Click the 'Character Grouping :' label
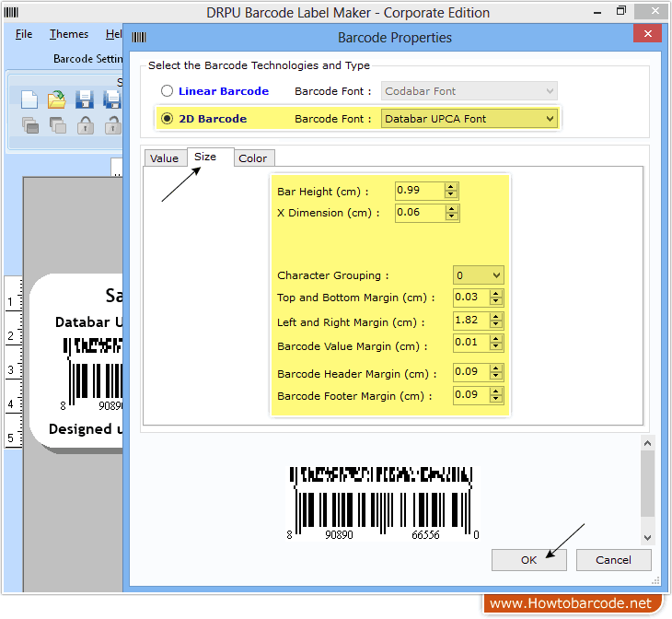 [333, 275]
